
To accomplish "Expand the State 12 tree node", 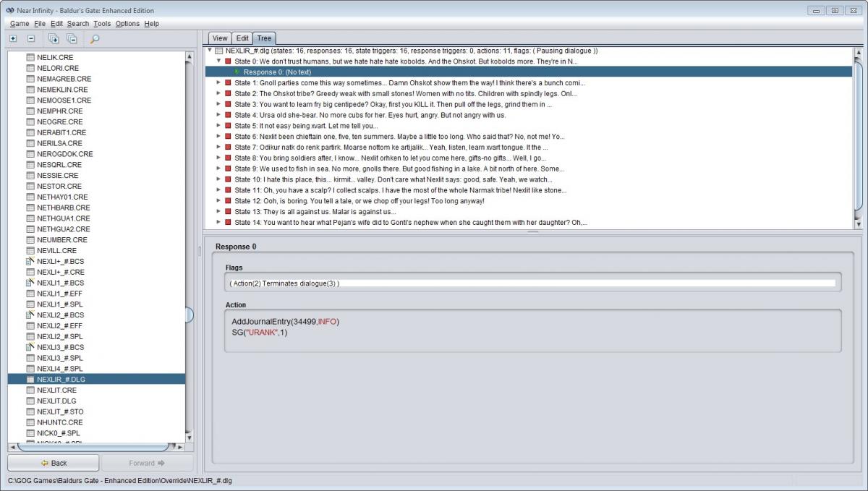I will click(x=218, y=201).
